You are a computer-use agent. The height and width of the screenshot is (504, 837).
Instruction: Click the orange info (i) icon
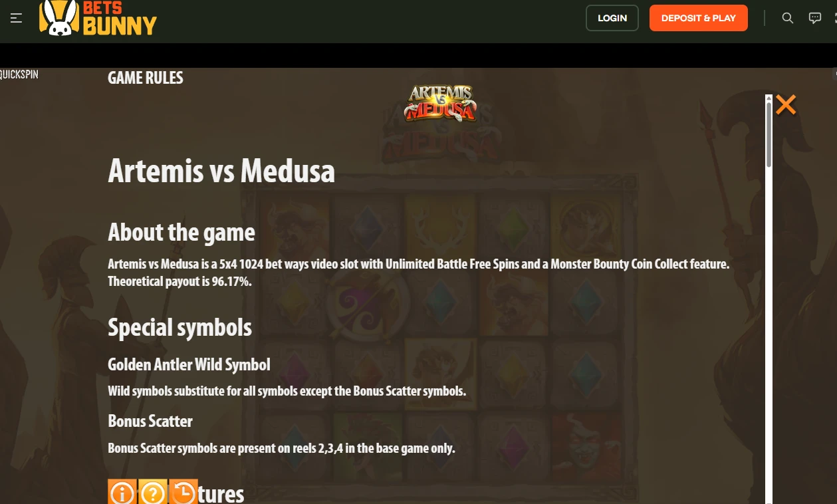click(x=122, y=493)
